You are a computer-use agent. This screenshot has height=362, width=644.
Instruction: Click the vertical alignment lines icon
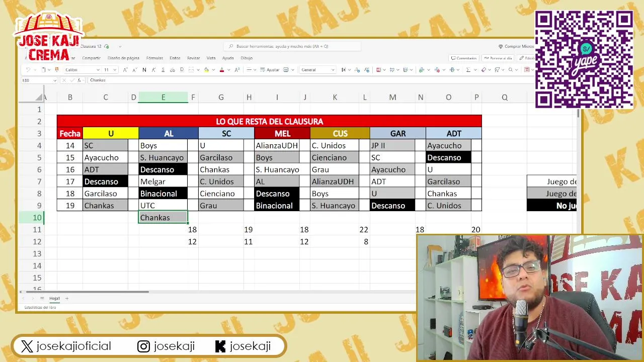coord(249,70)
